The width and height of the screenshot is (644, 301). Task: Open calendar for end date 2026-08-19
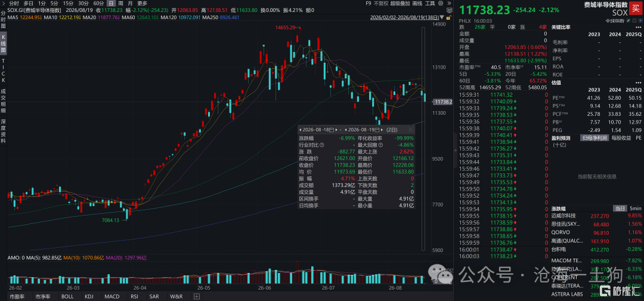coord(377,130)
